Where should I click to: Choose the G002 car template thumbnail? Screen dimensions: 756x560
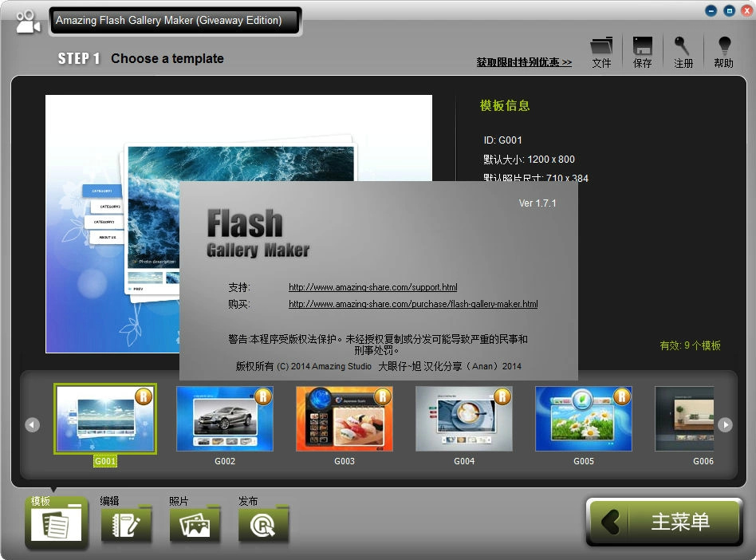click(225, 419)
